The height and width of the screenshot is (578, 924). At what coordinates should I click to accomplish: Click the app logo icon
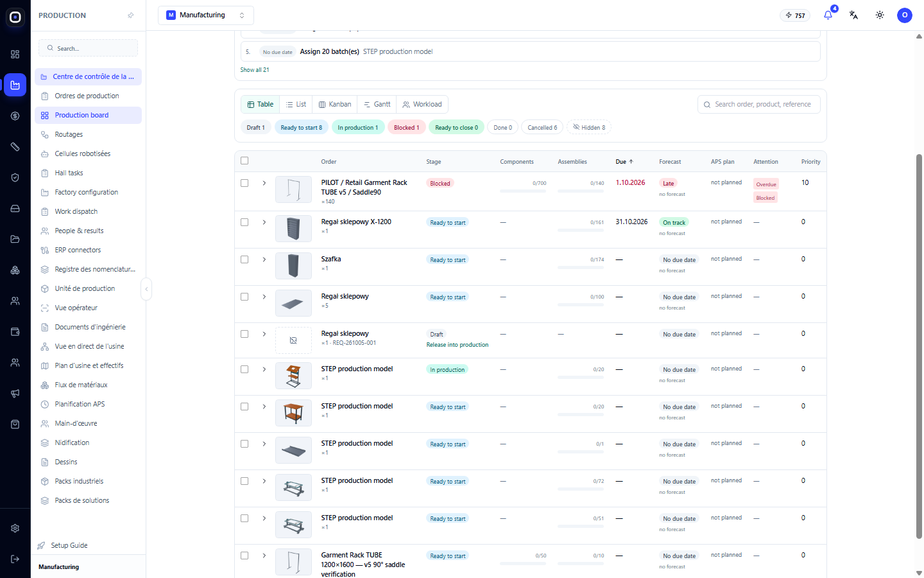(15, 17)
